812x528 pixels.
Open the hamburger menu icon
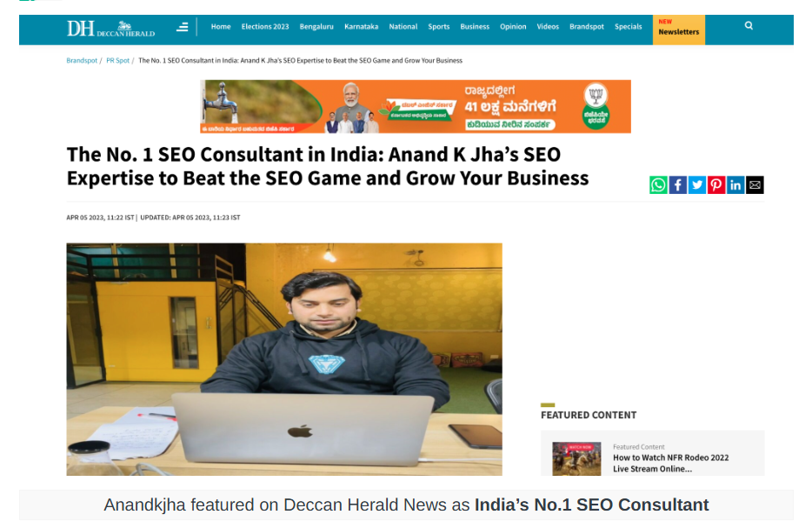pos(183,27)
